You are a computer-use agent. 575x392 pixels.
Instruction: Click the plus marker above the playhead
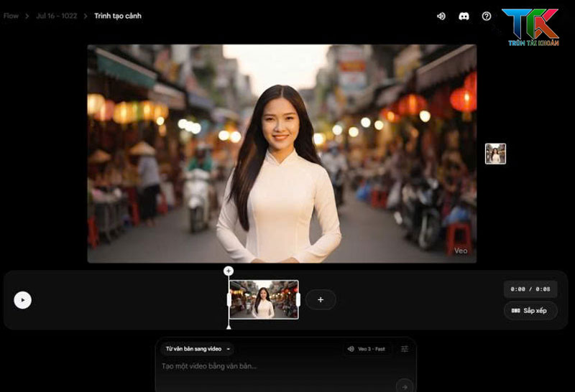(x=229, y=271)
